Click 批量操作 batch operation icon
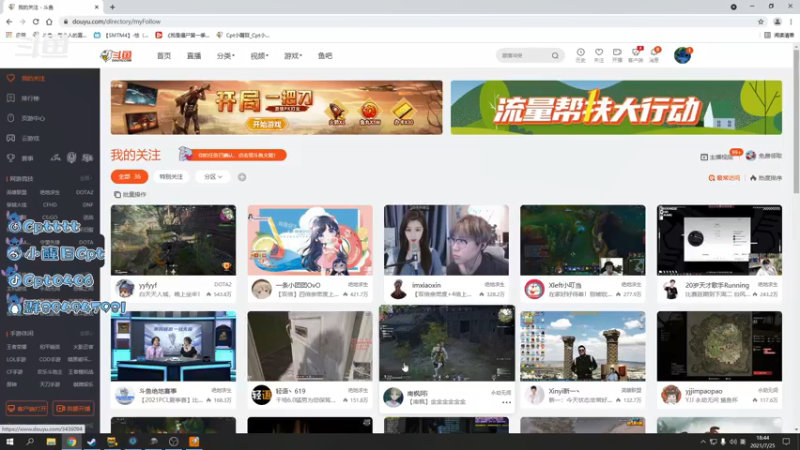 [117, 194]
